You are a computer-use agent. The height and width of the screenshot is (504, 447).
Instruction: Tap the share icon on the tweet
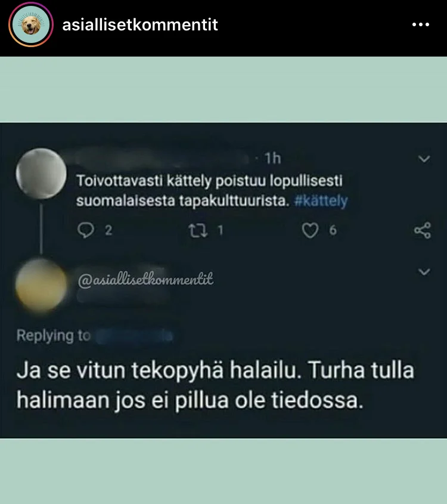[x=423, y=230]
